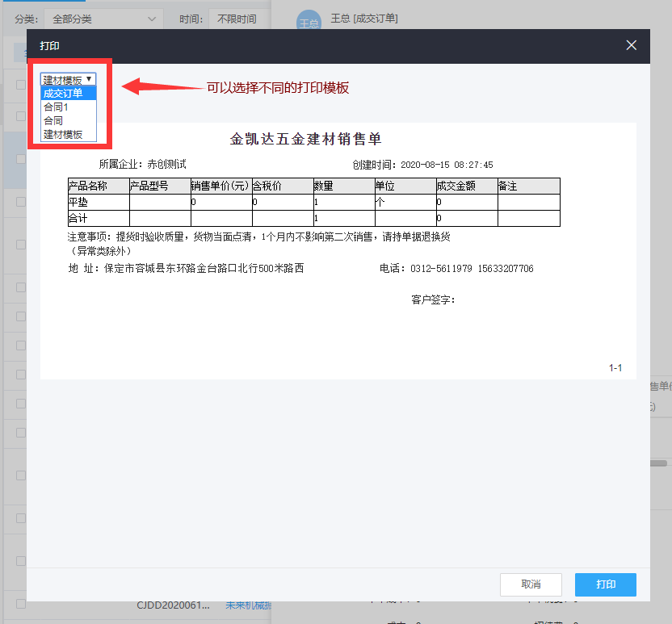Open link 未来机械 in background list
The image size is (672, 624).
[x=249, y=605]
